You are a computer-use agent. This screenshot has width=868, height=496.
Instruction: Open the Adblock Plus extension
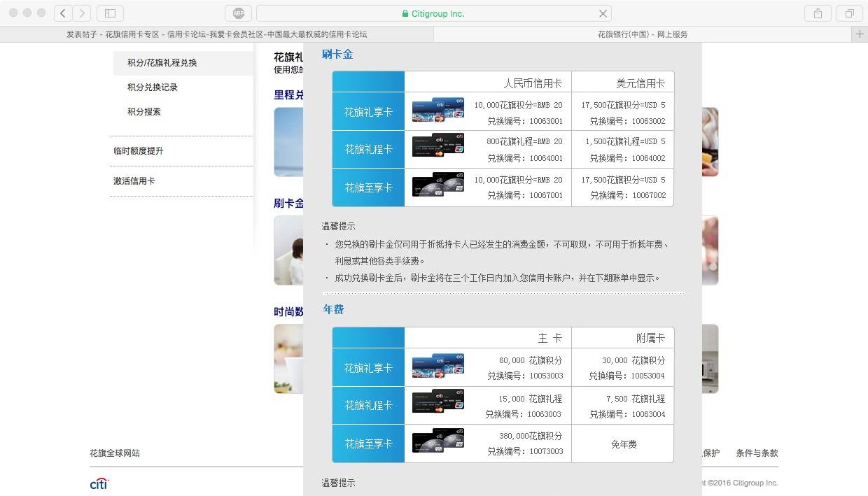239,13
